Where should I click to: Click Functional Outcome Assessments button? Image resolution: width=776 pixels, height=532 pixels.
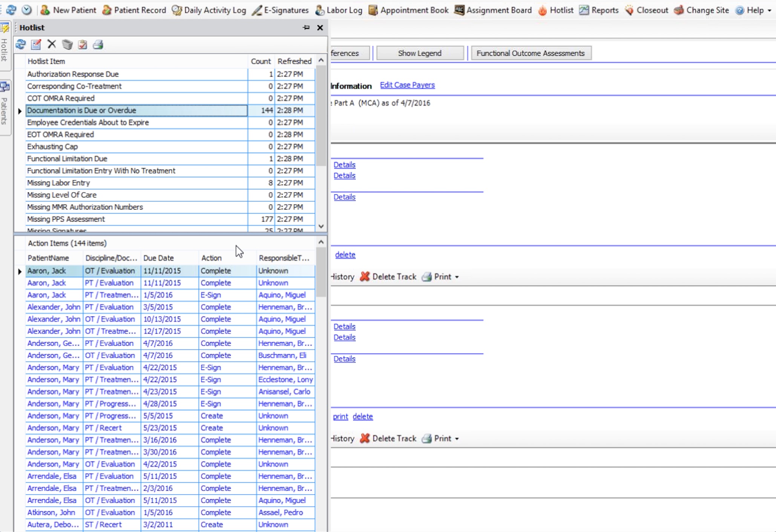pos(531,53)
